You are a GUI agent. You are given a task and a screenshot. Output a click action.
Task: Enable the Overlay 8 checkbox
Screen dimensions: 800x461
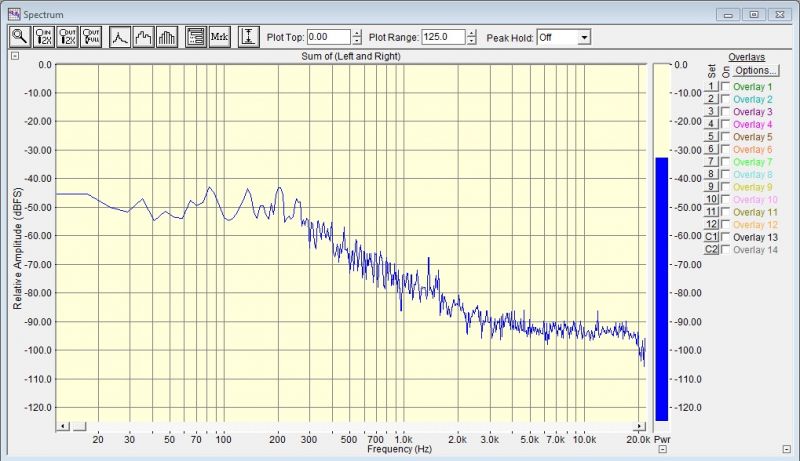(725, 174)
